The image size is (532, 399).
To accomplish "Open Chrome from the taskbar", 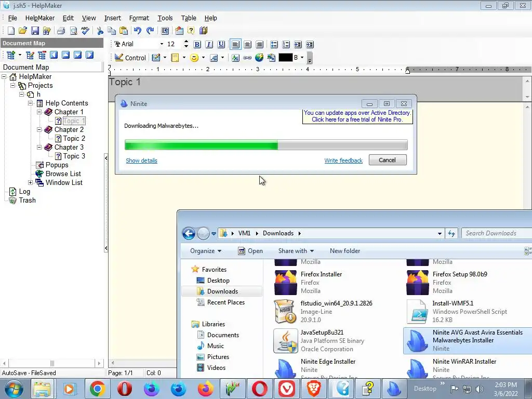I will point(97,389).
